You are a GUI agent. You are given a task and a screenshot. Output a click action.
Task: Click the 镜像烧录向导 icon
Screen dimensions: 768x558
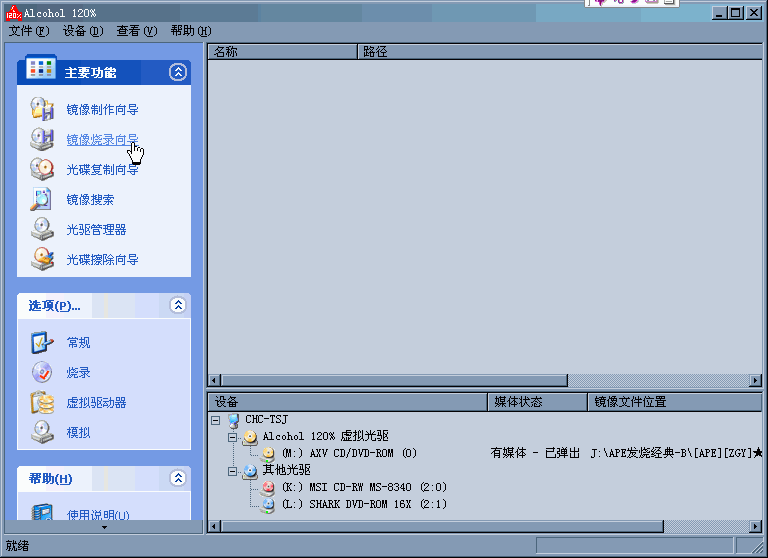42,139
